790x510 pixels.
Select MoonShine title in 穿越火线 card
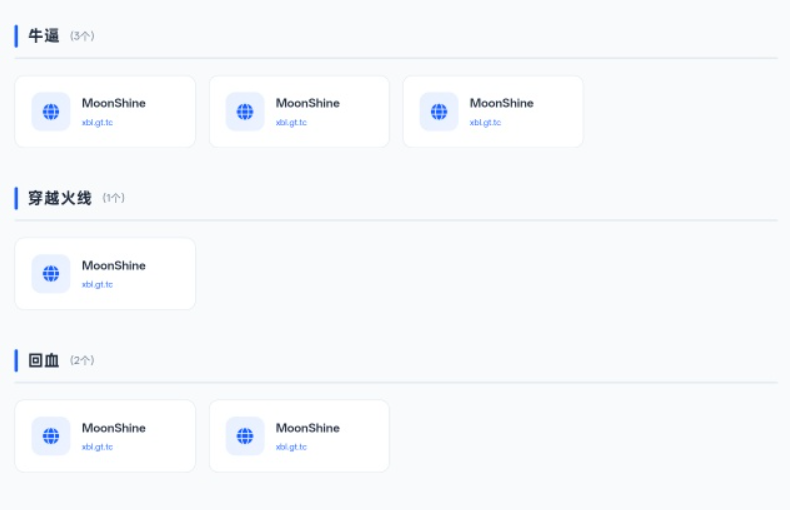114,266
